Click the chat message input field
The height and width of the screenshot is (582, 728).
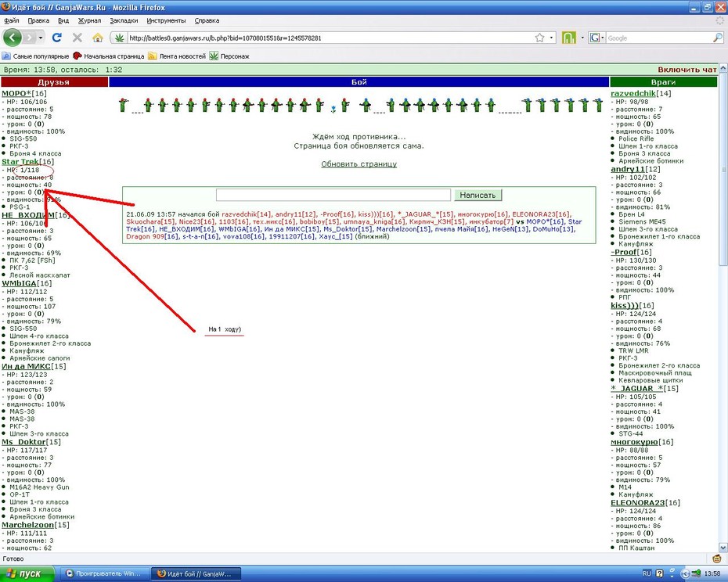click(333, 195)
